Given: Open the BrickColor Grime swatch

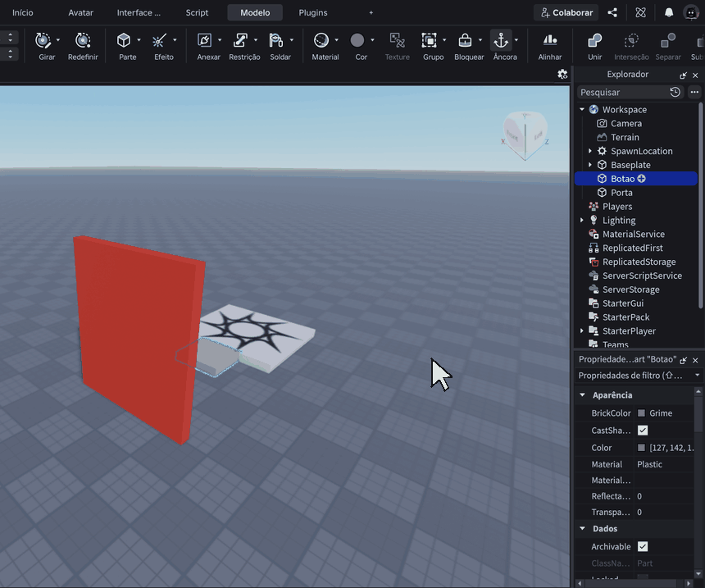Looking at the screenshot, I should (642, 413).
